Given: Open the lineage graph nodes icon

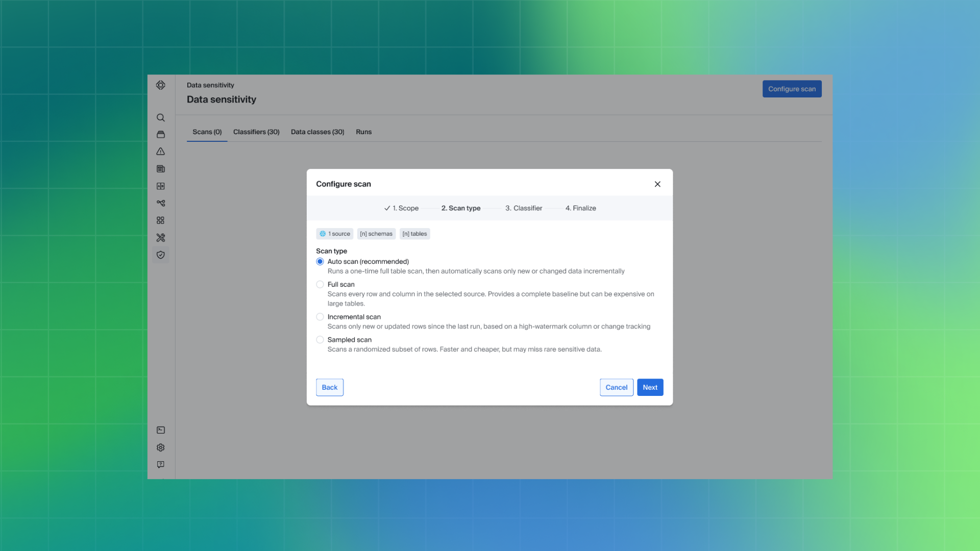Looking at the screenshot, I should point(160,203).
